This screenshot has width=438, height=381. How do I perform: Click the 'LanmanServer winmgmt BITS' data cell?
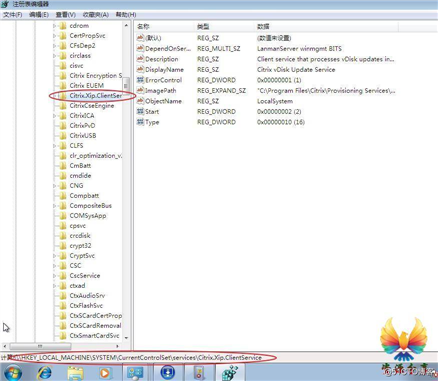click(299, 49)
